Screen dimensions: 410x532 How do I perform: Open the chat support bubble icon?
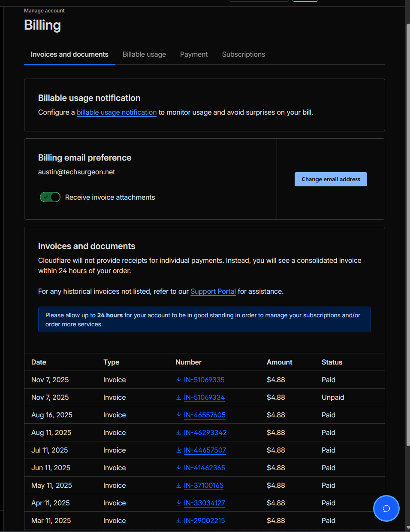pos(386,508)
